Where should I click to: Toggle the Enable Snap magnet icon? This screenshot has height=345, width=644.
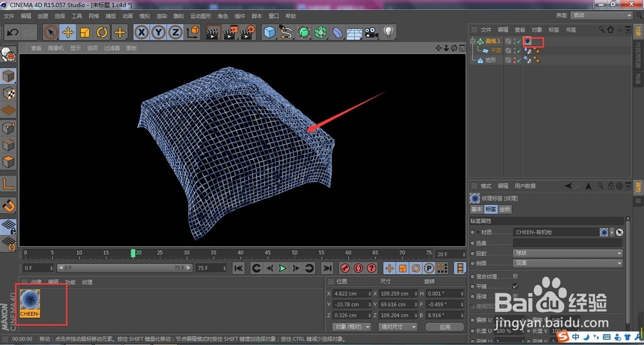8,205
